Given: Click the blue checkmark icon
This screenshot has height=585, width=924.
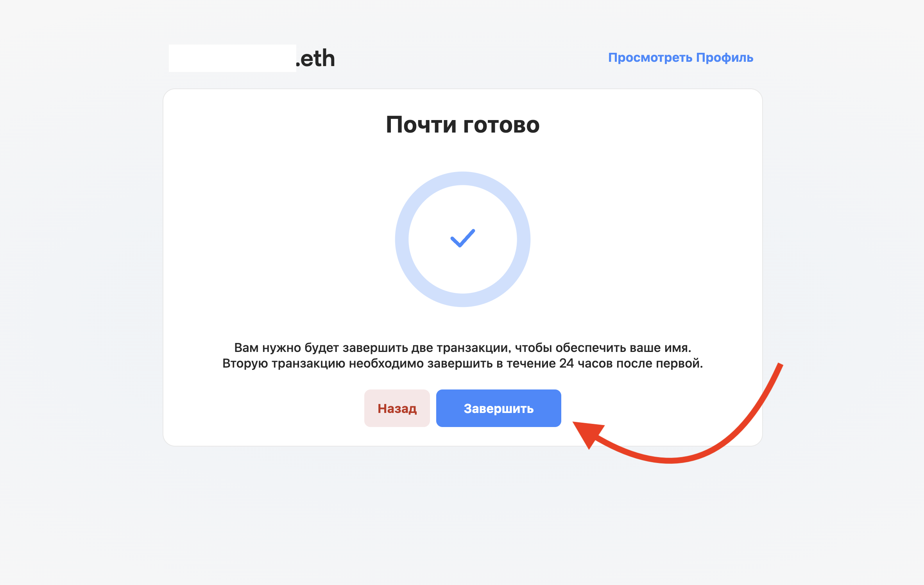Looking at the screenshot, I should pos(463,238).
